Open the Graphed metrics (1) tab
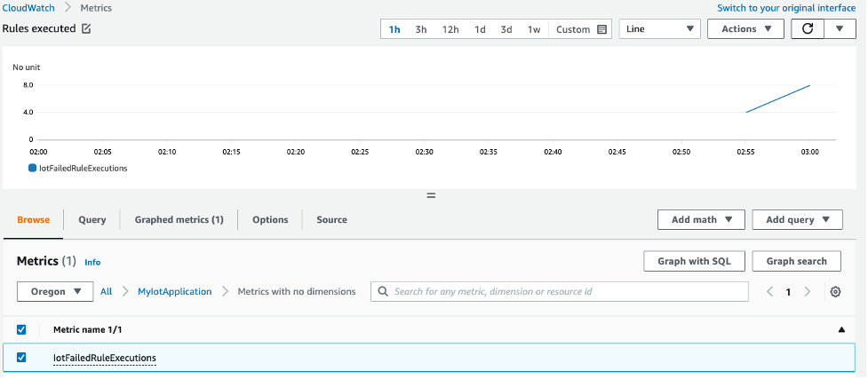Viewport: 868px width, 379px height. (x=179, y=219)
